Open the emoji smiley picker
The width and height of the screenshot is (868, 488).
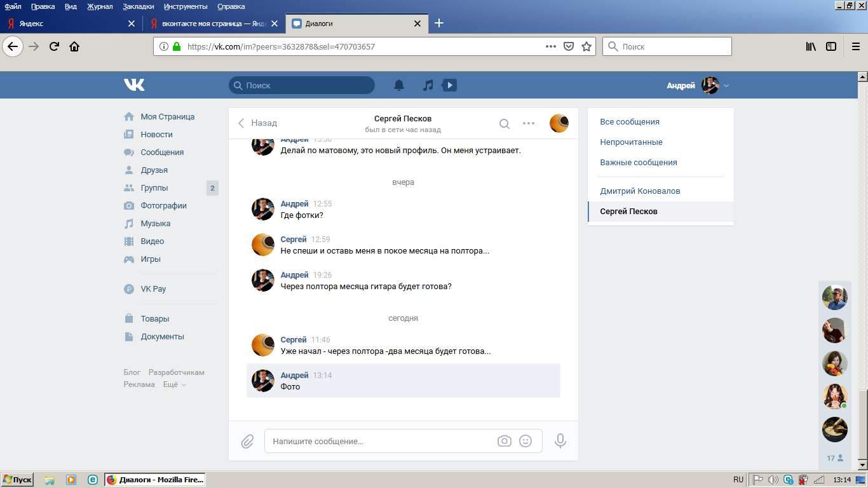click(526, 441)
